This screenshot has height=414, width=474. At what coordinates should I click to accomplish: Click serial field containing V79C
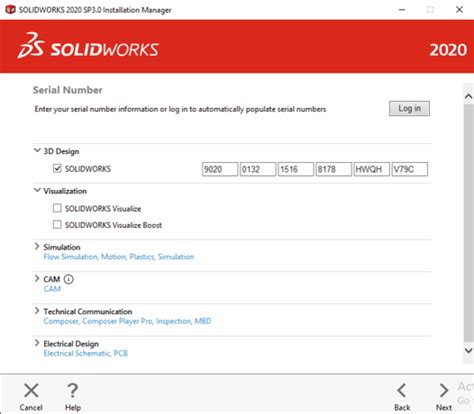410,169
